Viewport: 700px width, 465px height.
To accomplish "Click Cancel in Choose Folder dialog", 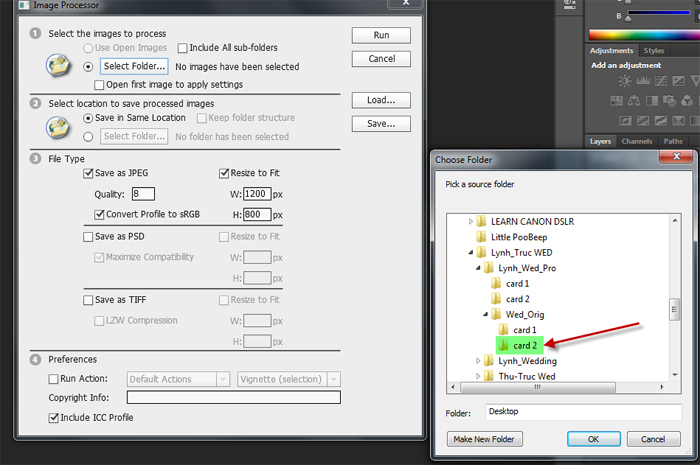I will point(654,439).
